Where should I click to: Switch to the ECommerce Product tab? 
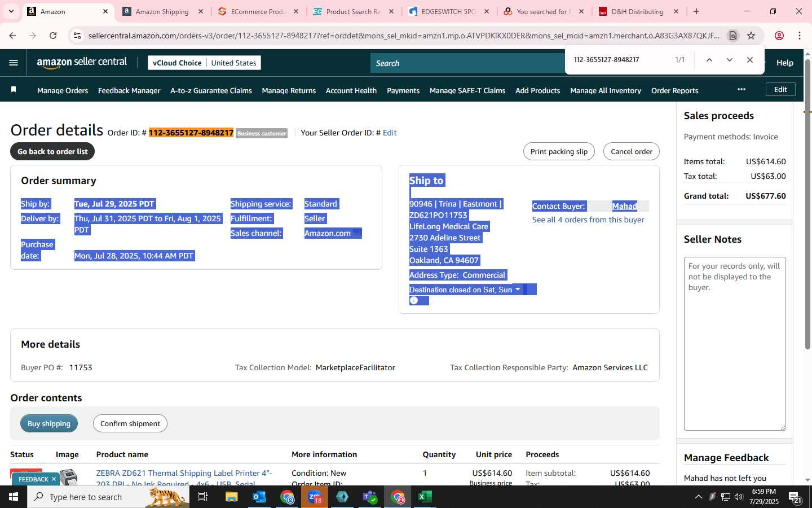pos(258,11)
